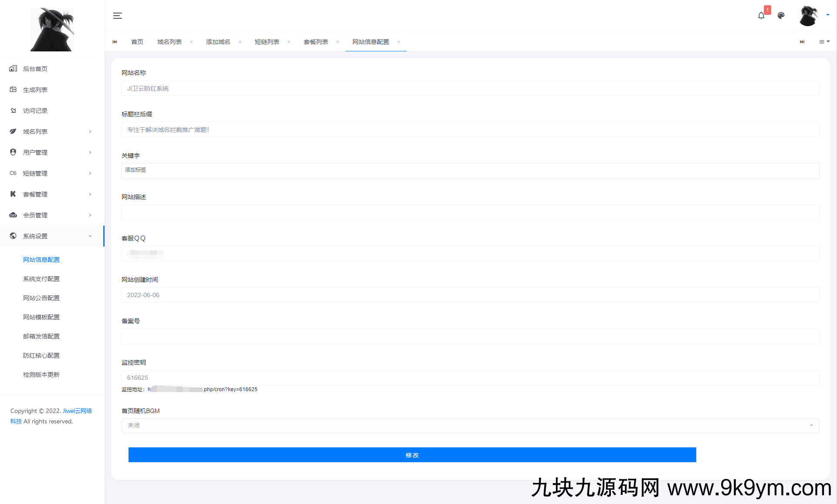Expand the 域名列表 sidebar menu
The image size is (837, 504).
pyautogui.click(x=52, y=132)
